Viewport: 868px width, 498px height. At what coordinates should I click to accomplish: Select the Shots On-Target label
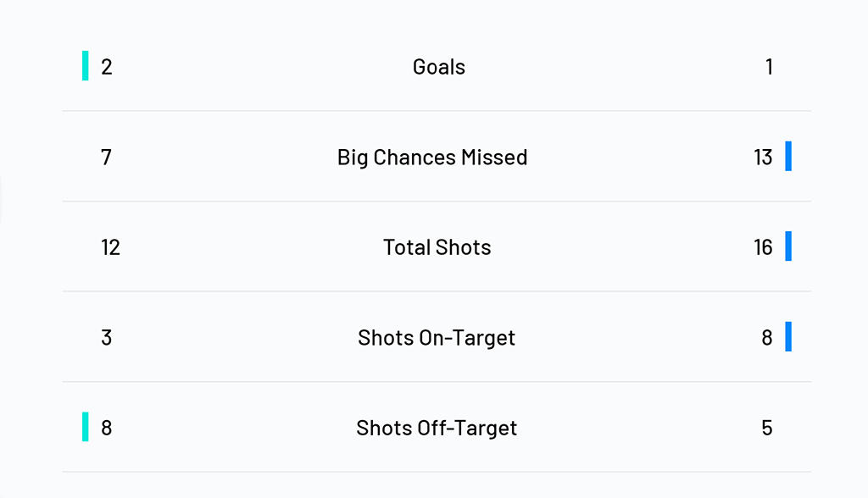click(x=437, y=338)
